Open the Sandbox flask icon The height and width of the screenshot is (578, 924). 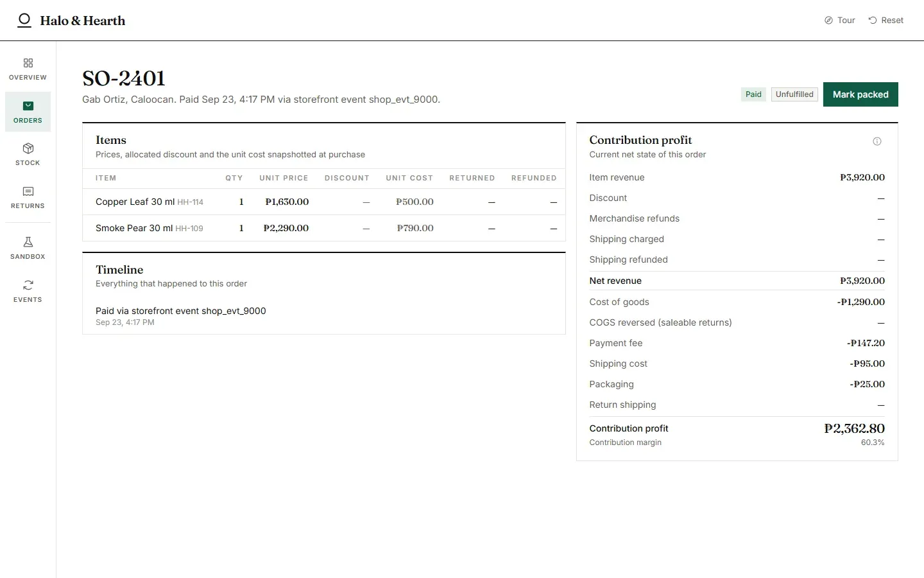pos(28,242)
